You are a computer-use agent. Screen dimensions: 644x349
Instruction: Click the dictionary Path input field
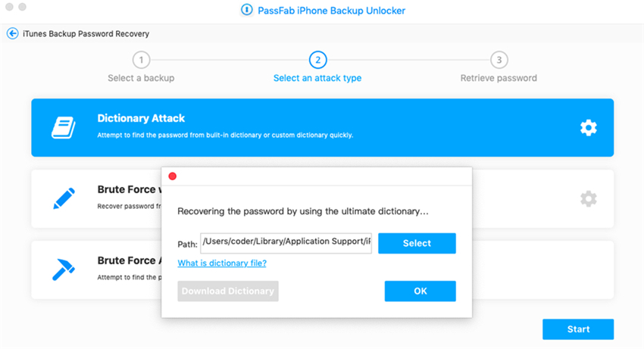286,243
